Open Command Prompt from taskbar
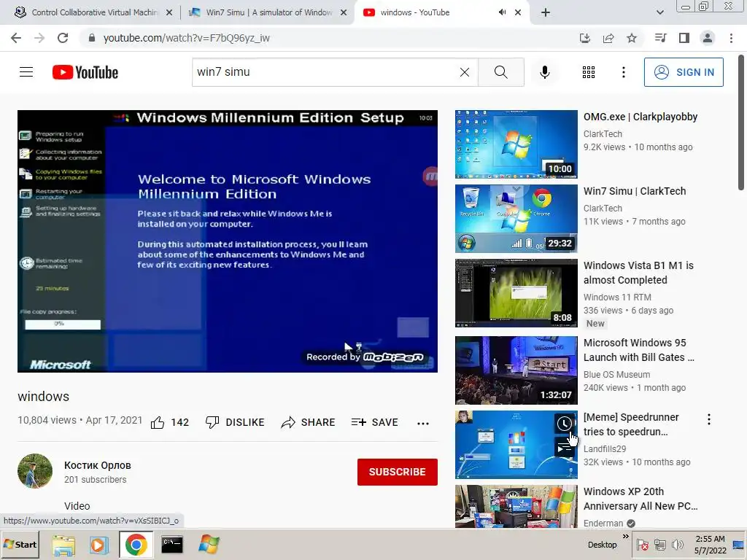The height and width of the screenshot is (560, 747). pyautogui.click(x=172, y=544)
